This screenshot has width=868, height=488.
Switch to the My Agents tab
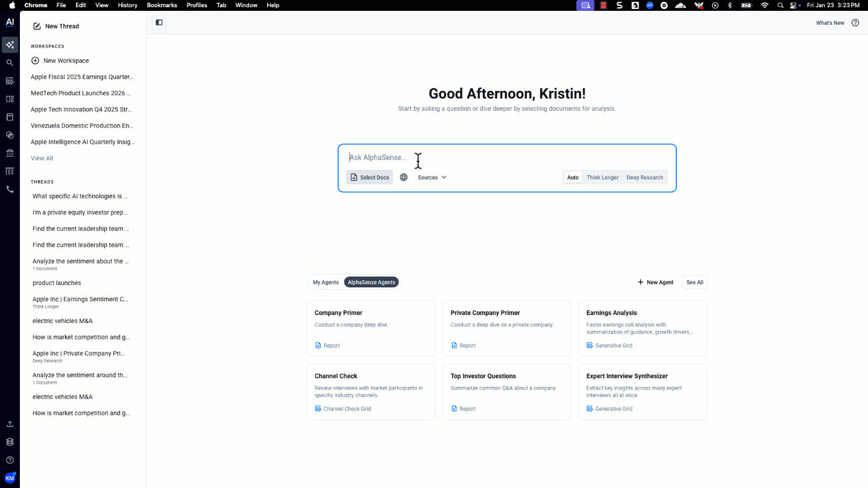pyautogui.click(x=325, y=282)
